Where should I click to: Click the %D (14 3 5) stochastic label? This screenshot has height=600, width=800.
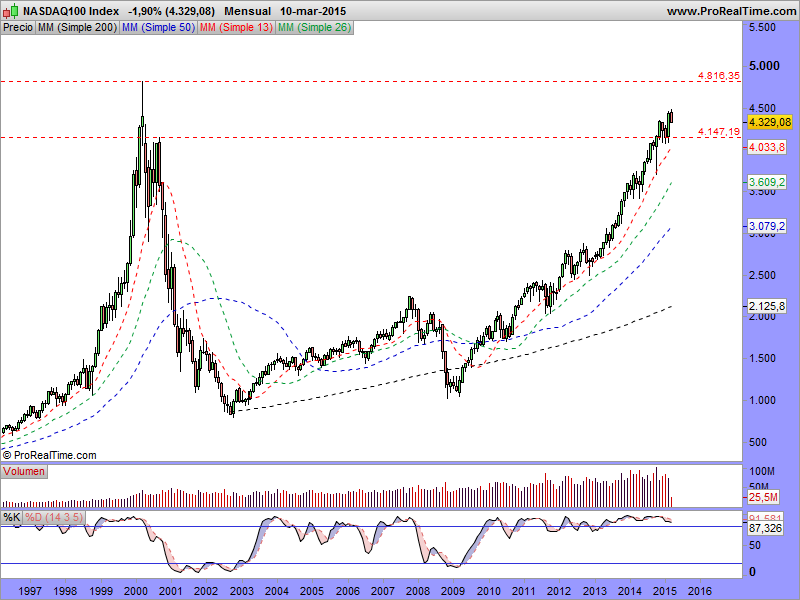[x=54, y=517]
